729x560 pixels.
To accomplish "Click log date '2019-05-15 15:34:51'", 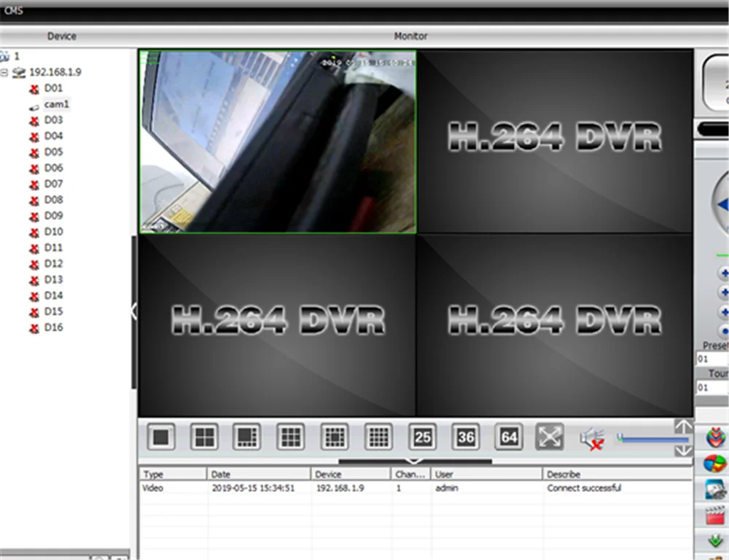I will coord(253,488).
